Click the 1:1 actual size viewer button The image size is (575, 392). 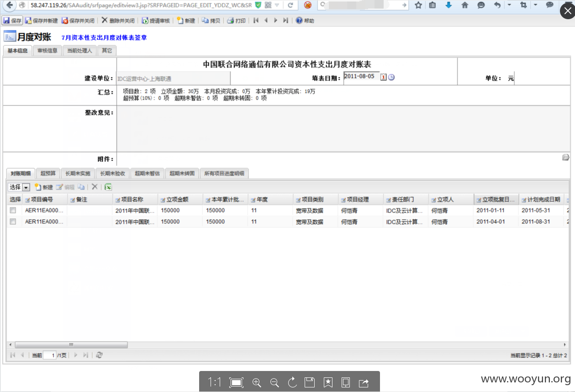(x=215, y=382)
